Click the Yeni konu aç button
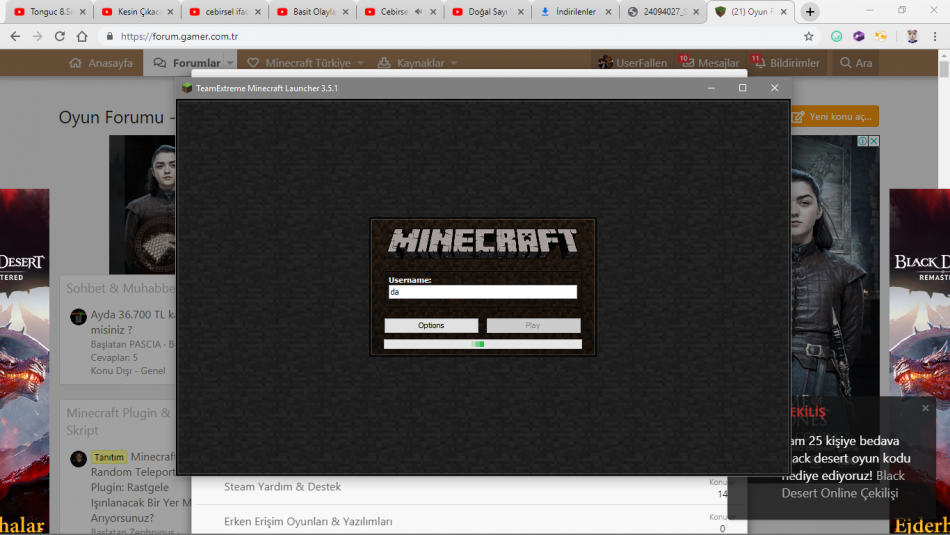Image resolution: width=950 pixels, height=535 pixels. coord(835,116)
